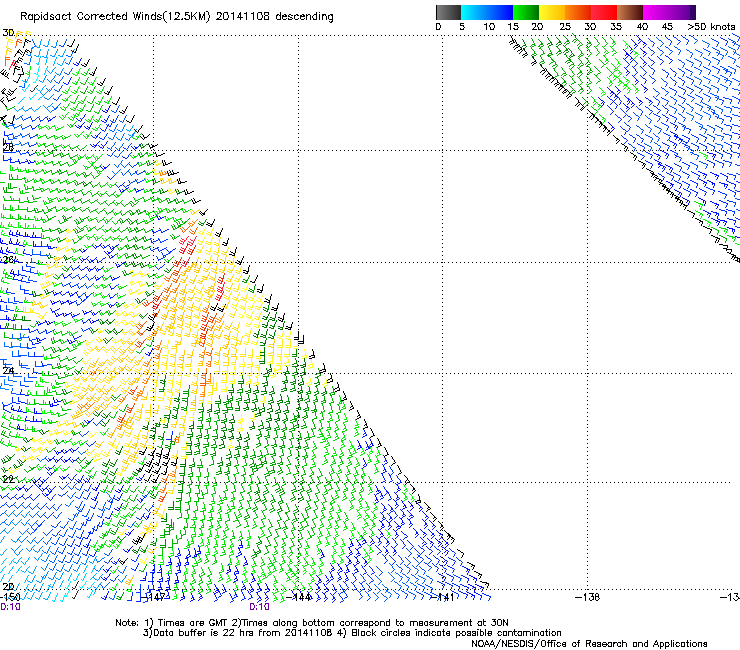Image resolution: width=740 pixels, height=650 pixels.
Task: Click the 'Note: 1) Times are GMT' line
Action: pyautogui.click(x=311, y=623)
